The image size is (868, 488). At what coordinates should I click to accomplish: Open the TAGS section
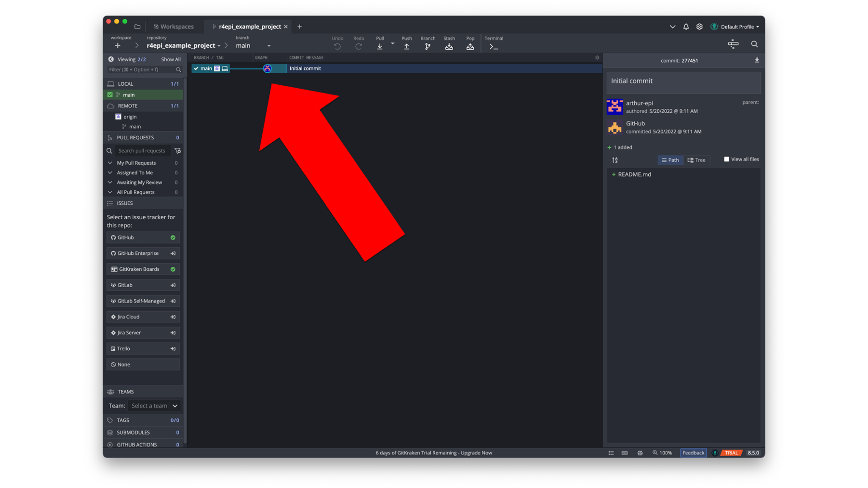(143, 420)
